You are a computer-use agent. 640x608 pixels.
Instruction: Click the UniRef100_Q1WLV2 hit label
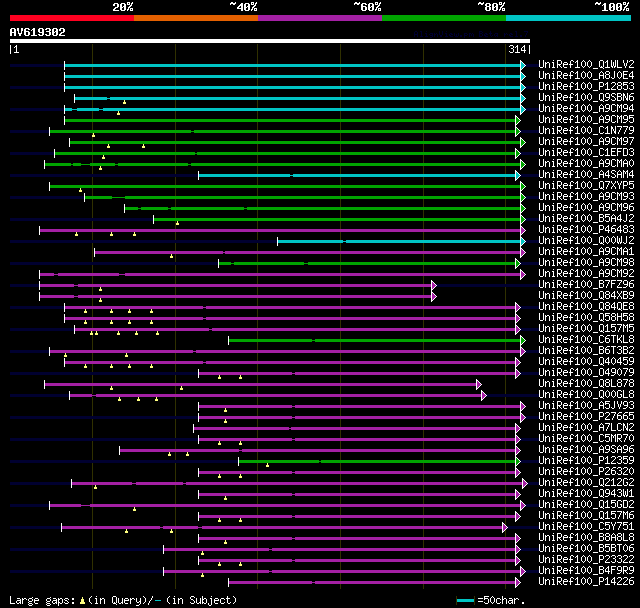586,64
